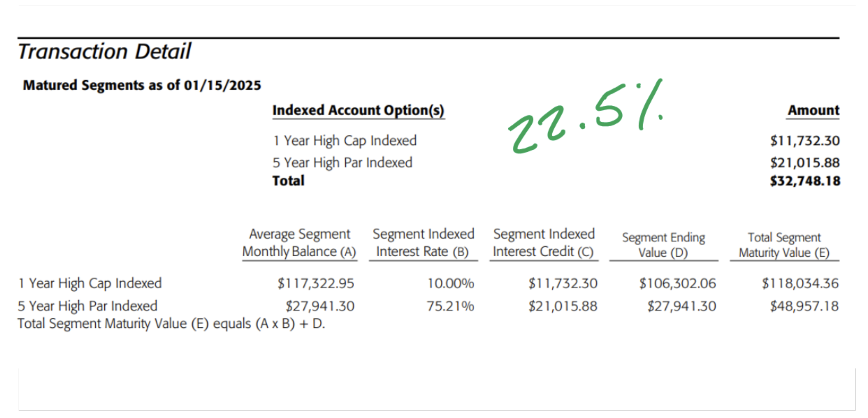Click Total Segment Maturity Value (E) header

tap(785, 245)
